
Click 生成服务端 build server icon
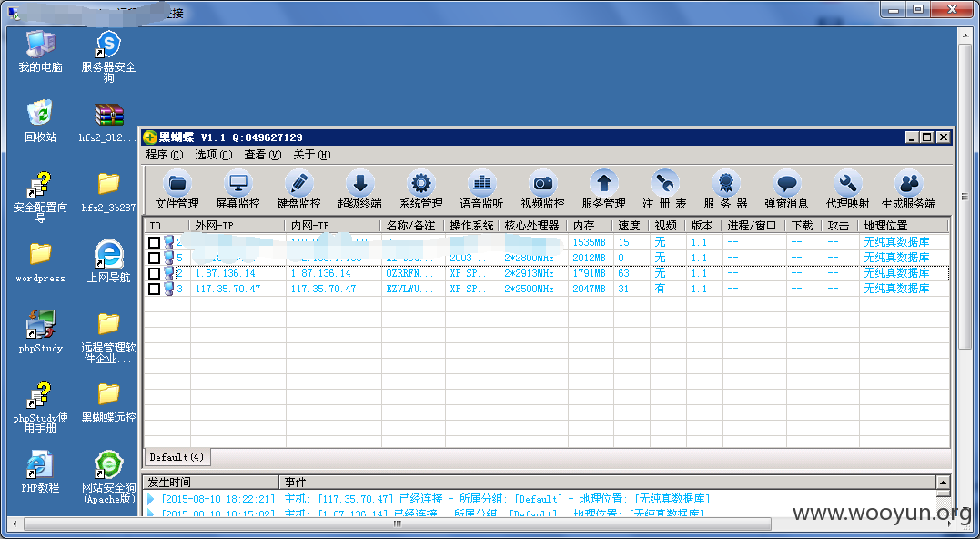point(909,190)
